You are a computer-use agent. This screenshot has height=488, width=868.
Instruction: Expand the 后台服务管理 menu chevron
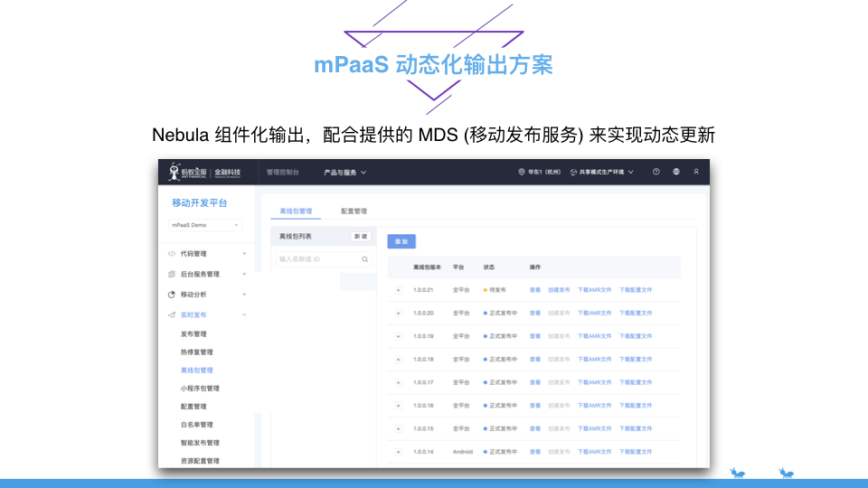click(244, 275)
